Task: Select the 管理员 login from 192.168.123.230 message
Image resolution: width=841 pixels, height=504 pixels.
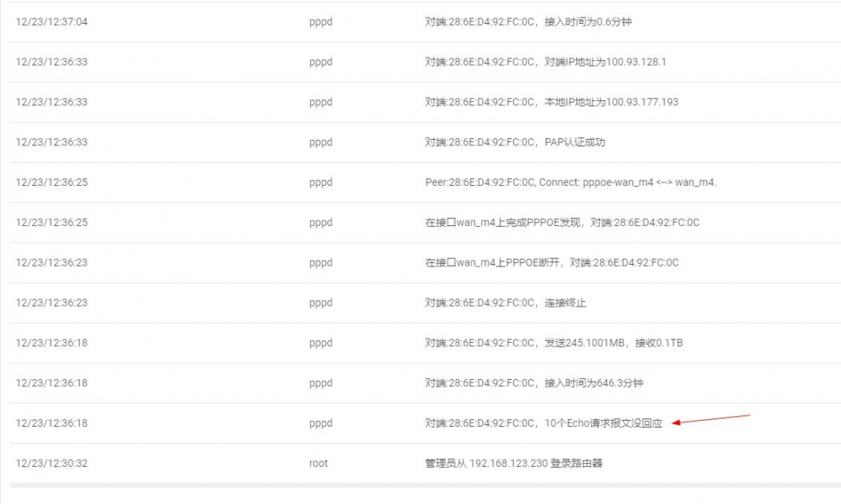Action: click(x=513, y=464)
